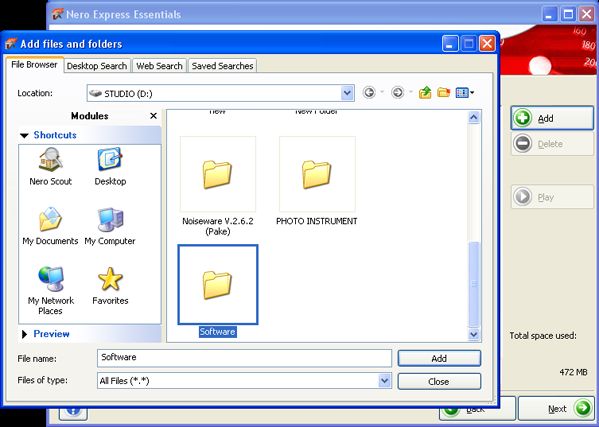This screenshot has width=599, height=427.
Task: Click the Up One Level folder icon
Action: [425, 92]
